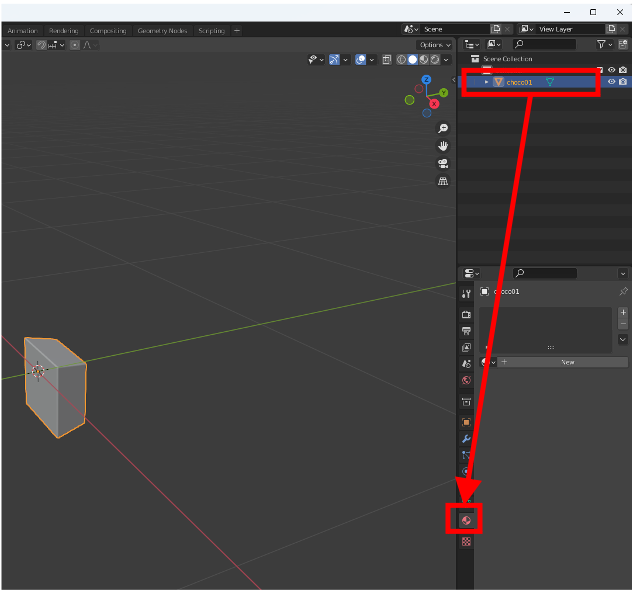Hide chcoc01 object with eye icon

click(611, 82)
